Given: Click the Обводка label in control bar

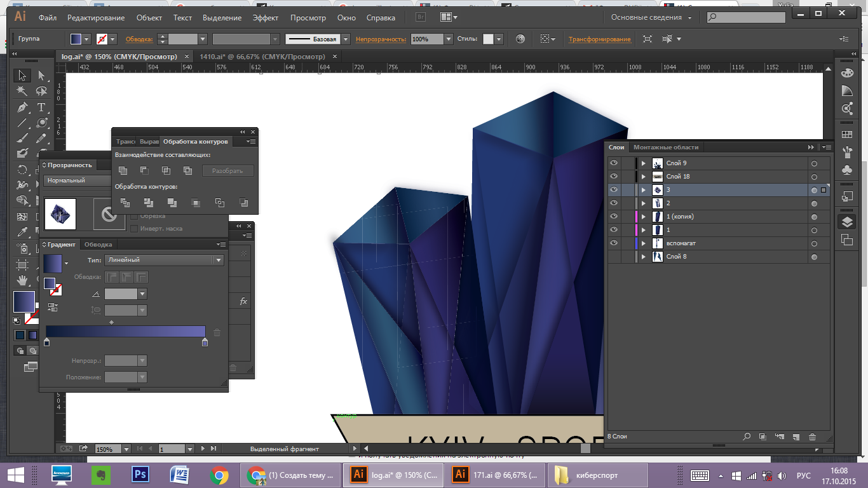Looking at the screenshot, I should [x=139, y=39].
